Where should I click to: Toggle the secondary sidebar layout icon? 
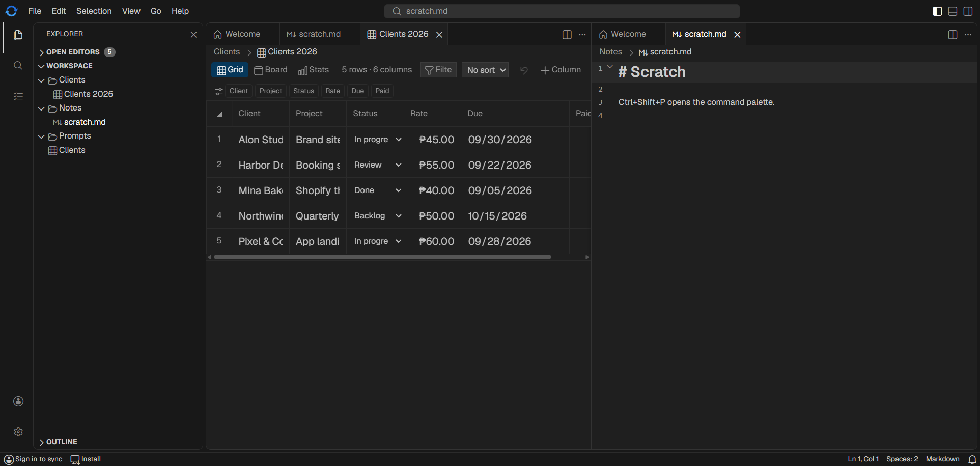tap(968, 11)
